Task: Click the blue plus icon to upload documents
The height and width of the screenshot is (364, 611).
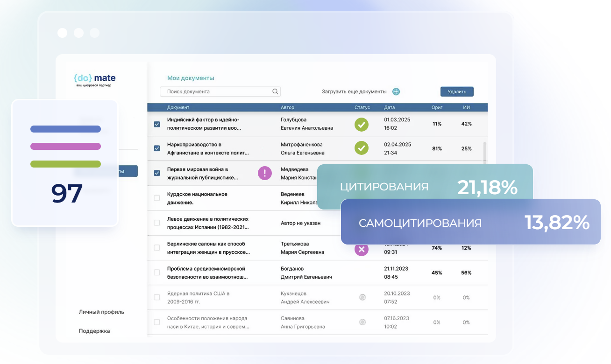Action: (396, 91)
